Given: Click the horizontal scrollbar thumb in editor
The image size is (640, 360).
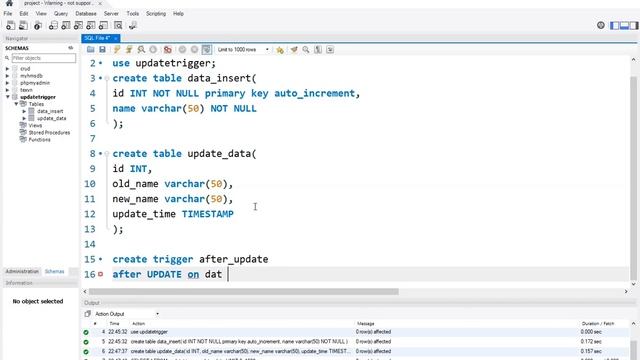Looking at the screenshot, I should [x=244, y=291].
